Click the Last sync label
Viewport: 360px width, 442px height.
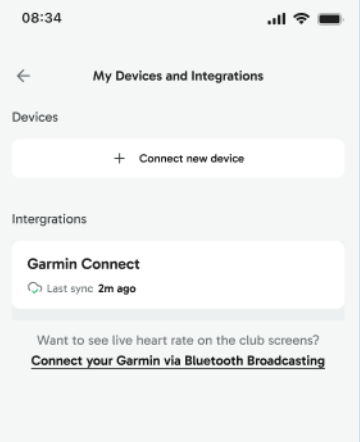tap(70, 289)
